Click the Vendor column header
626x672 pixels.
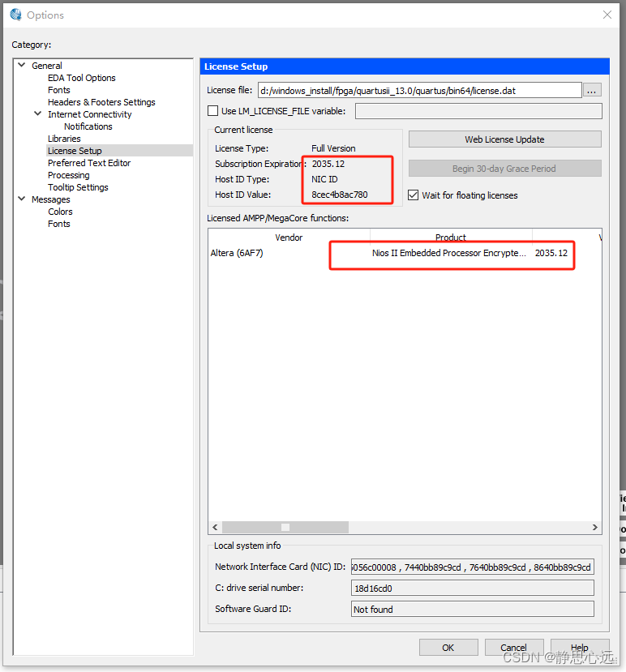[x=289, y=237]
